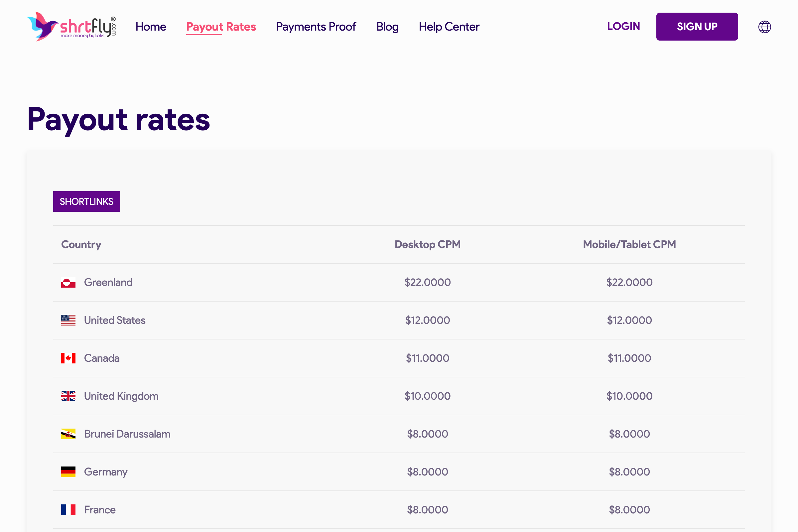Click United Kingdom Desktop CPM $10.0000

tap(428, 396)
